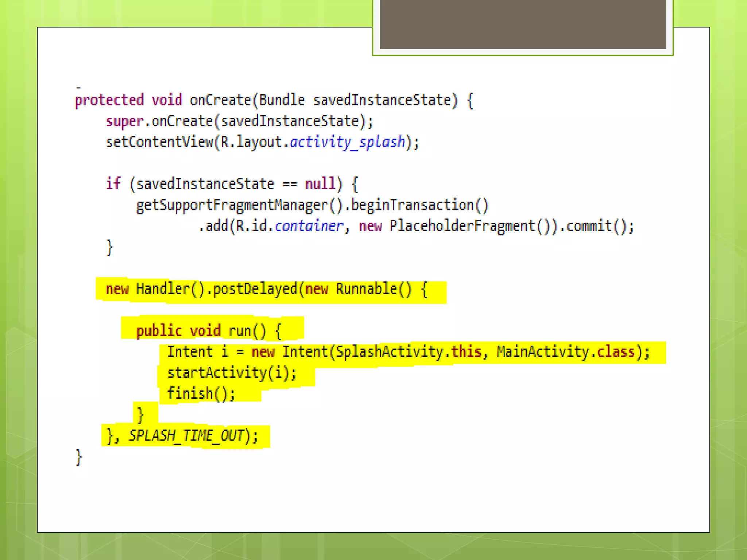747x560 pixels.
Task: Click the brown title placeholder rectangle
Action: (x=523, y=24)
